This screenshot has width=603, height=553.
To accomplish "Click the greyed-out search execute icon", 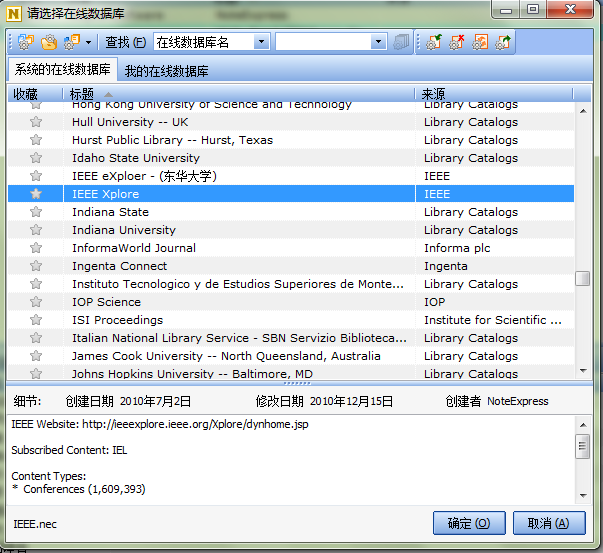I will (401, 42).
